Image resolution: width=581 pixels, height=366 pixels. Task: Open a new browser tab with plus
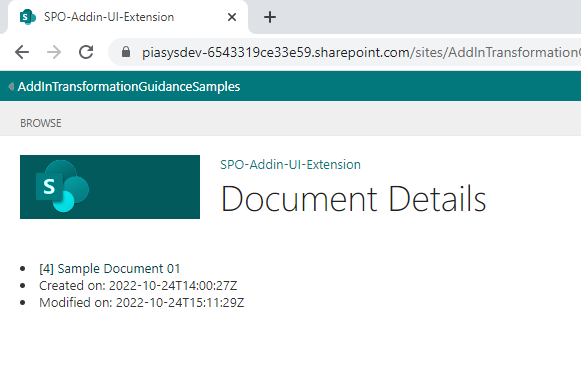point(270,17)
